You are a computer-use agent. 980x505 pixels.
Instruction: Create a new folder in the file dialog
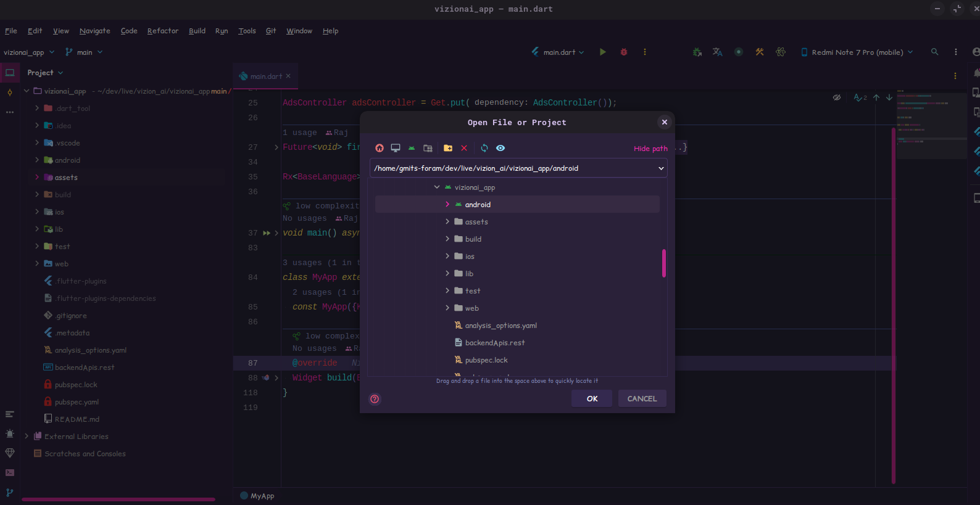click(448, 148)
